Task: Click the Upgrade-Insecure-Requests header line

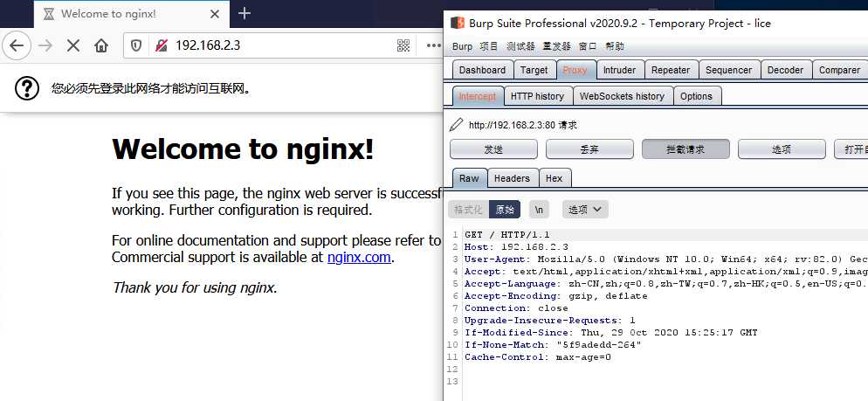Action: coord(549,320)
